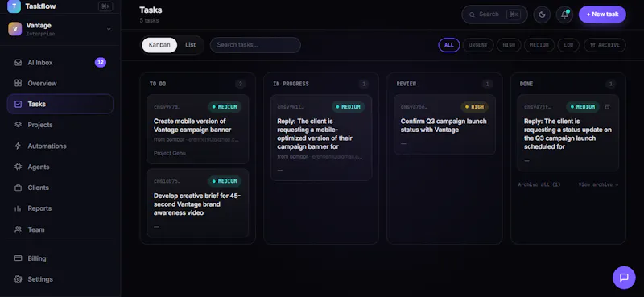The width and height of the screenshot is (644, 297).
Task: Show the ARCHIVE filter
Action: [605, 45]
